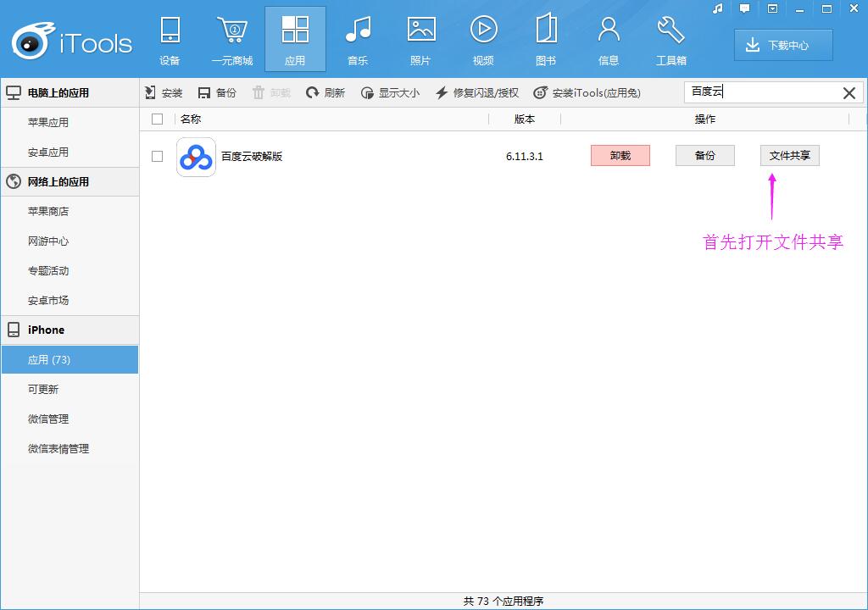Open the 设备 (Device) section icon

(170, 39)
